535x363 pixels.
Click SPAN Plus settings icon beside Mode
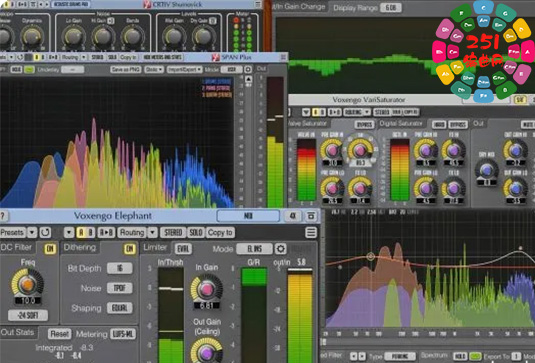pyautogui.click(x=248, y=70)
